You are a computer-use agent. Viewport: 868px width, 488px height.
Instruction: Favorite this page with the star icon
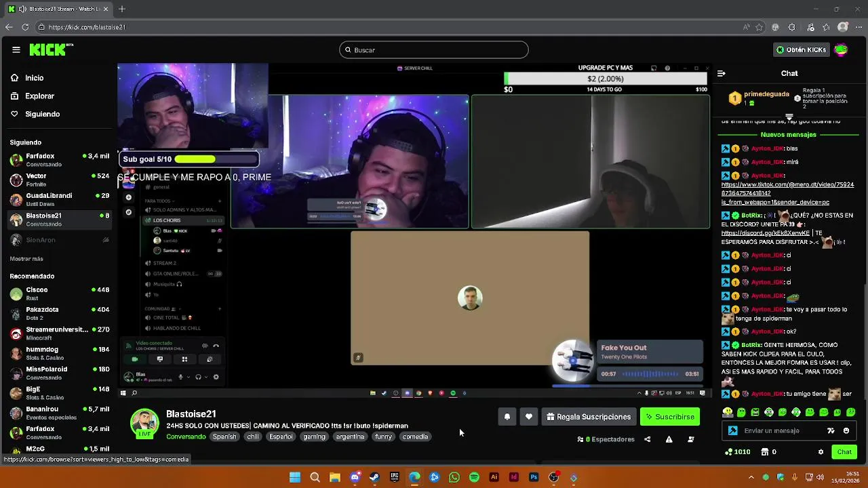pyautogui.click(x=759, y=27)
